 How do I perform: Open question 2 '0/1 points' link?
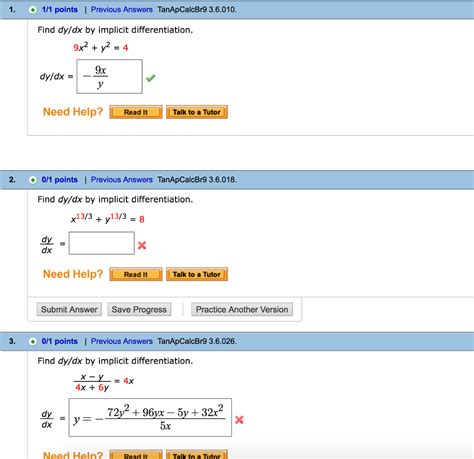coord(60,180)
